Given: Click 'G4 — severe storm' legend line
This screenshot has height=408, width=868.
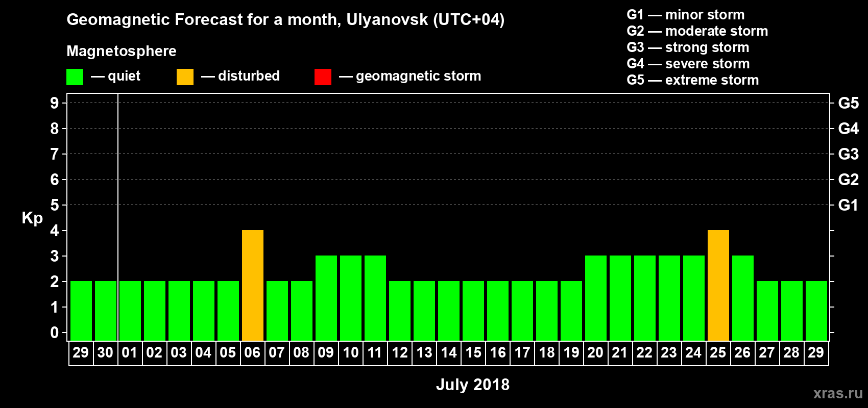Looking at the screenshot, I should click(688, 64).
